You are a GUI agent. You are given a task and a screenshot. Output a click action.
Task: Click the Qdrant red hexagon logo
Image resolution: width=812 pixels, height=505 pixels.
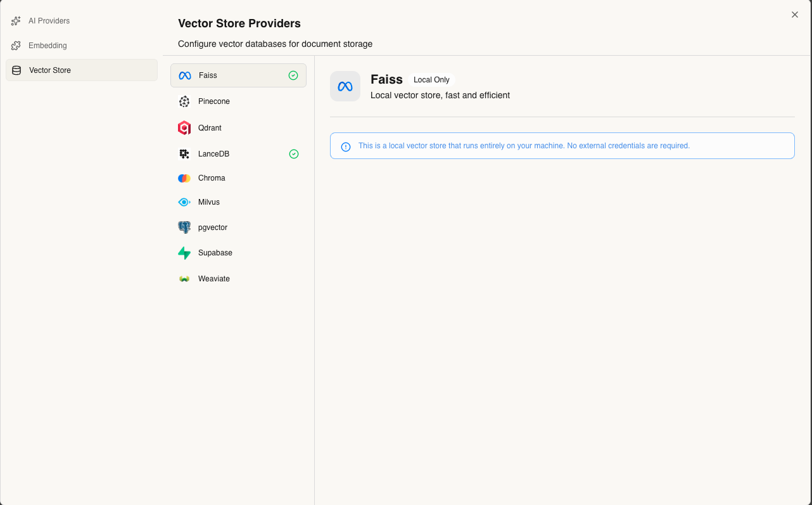click(x=184, y=128)
